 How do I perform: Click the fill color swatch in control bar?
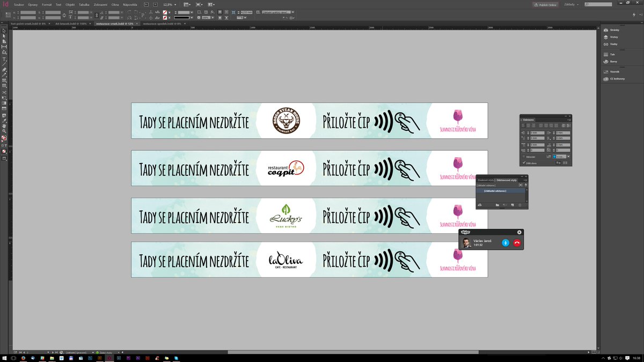point(165,12)
